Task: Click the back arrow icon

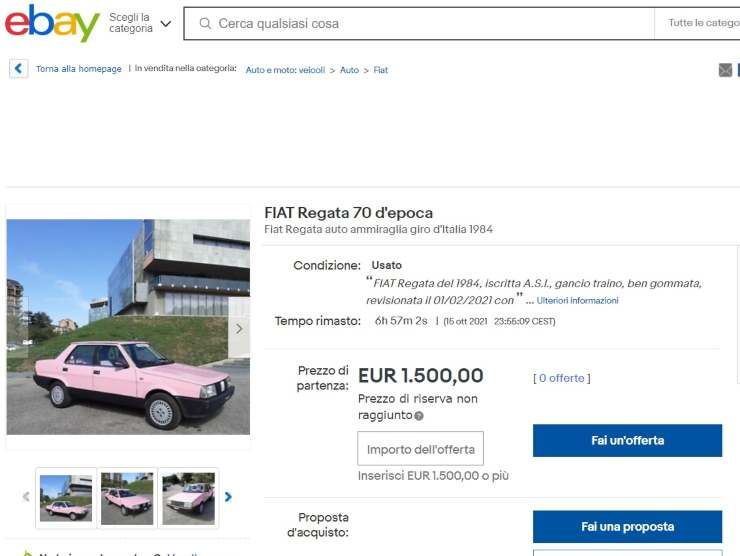Action: pyautogui.click(x=18, y=68)
